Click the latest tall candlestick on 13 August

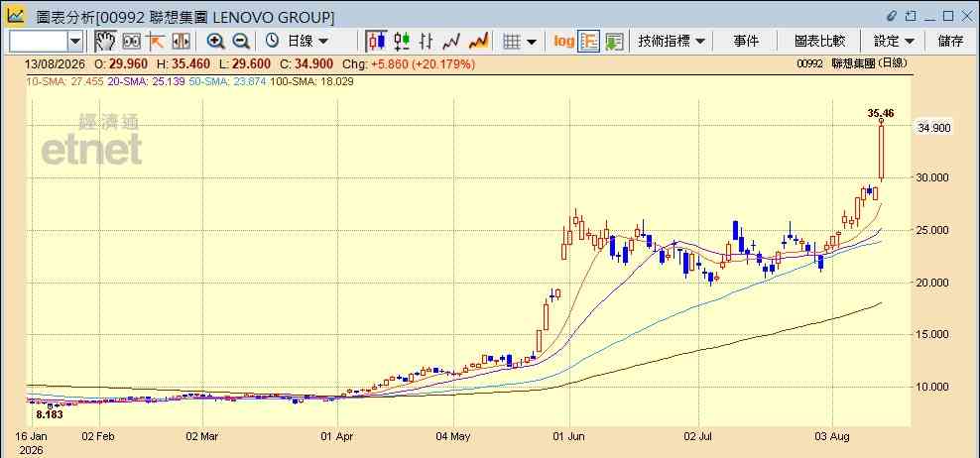881,151
